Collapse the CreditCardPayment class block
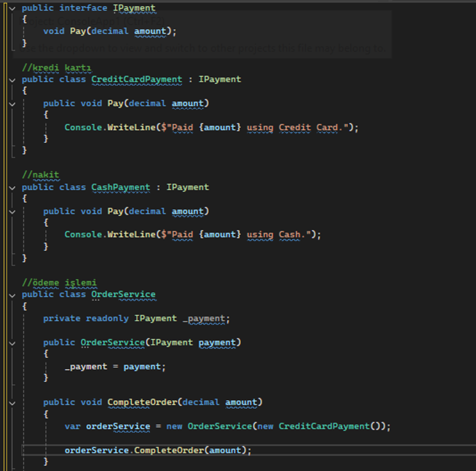 pyautogui.click(x=12, y=80)
